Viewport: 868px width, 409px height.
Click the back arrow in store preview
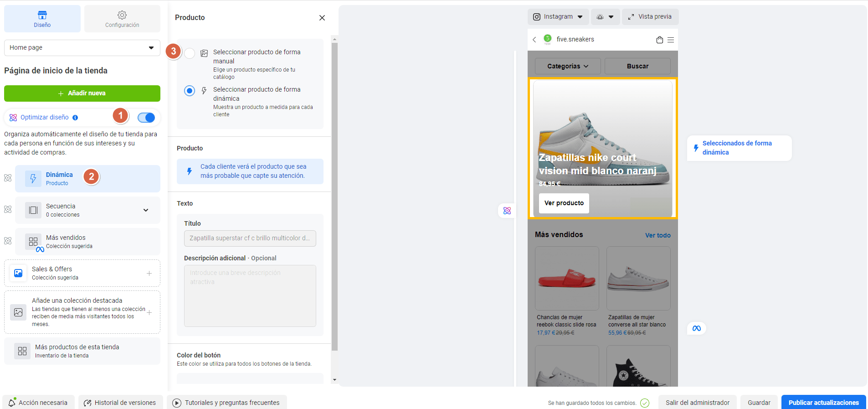tap(534, 40)
